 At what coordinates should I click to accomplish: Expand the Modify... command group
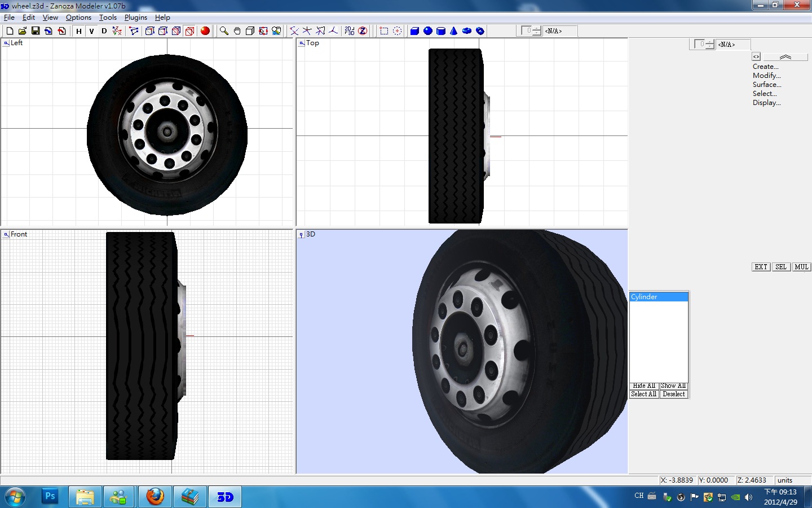coord(766,76)
